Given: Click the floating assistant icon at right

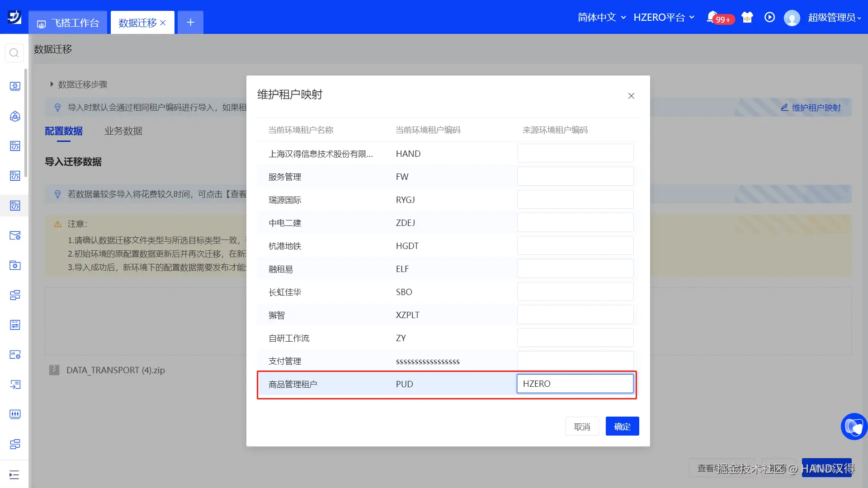Looking at the screenshot, I should [854, 426].
